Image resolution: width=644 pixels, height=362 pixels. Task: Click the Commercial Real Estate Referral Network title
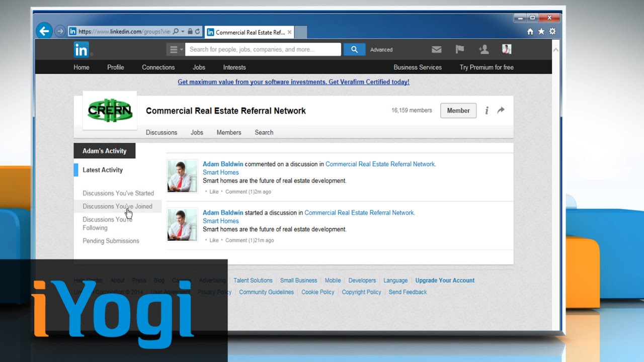(226, 111)
